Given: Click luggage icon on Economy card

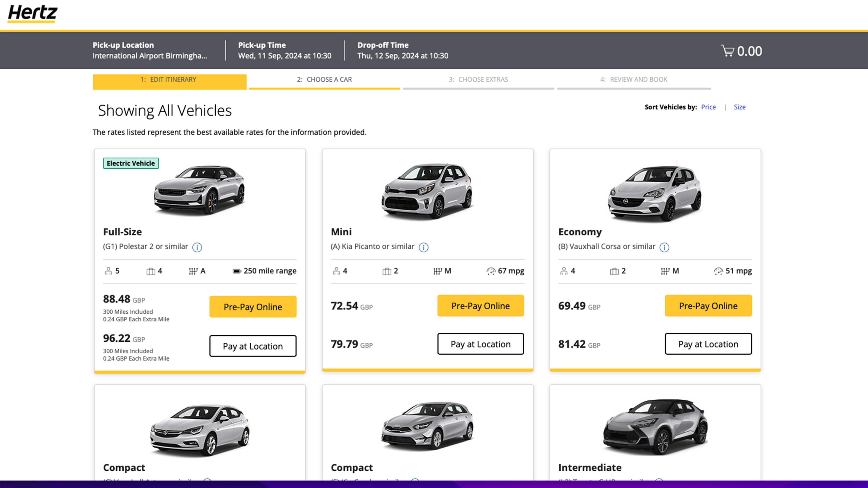Looking at the screenshot, I should [614, 271].
